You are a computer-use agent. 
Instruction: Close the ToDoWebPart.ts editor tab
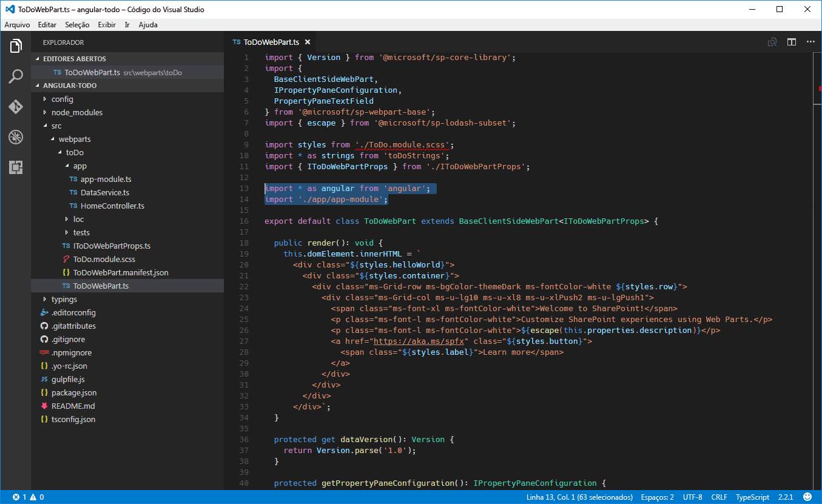coord(308,42)
